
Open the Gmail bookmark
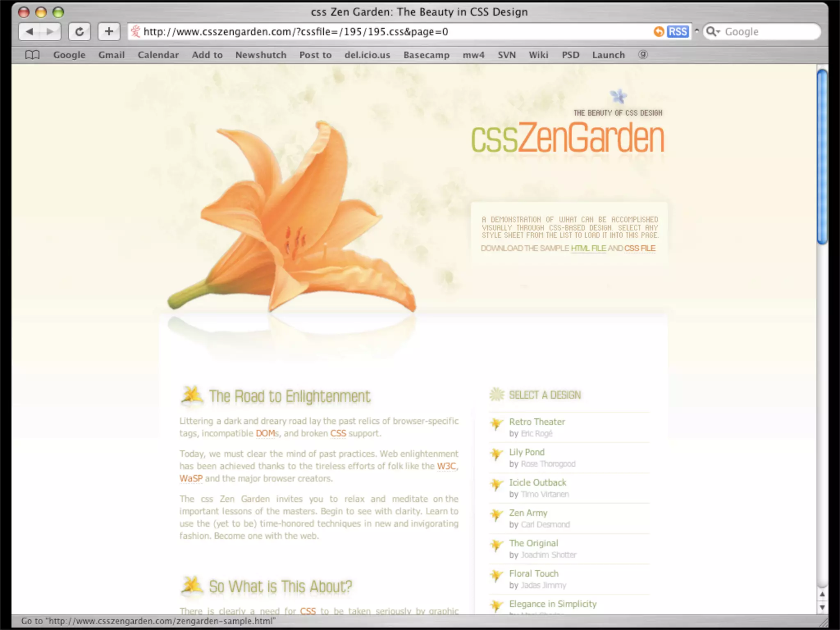pos(111,55)
